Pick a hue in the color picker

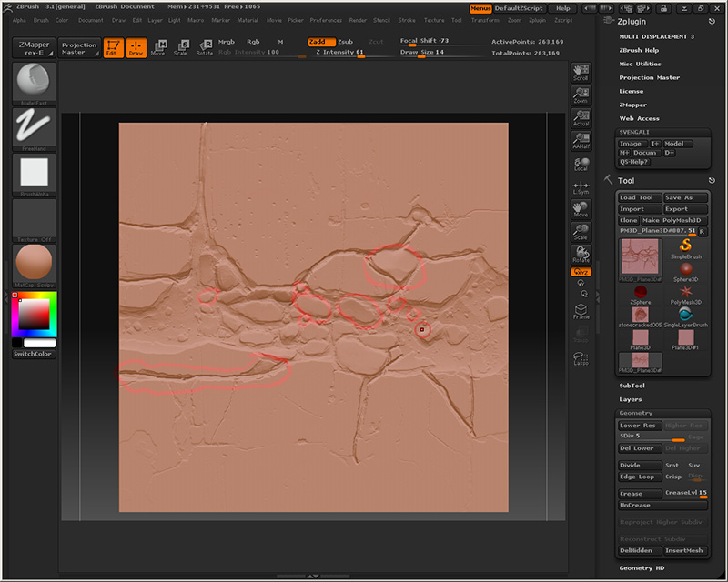tap(34, 314)
